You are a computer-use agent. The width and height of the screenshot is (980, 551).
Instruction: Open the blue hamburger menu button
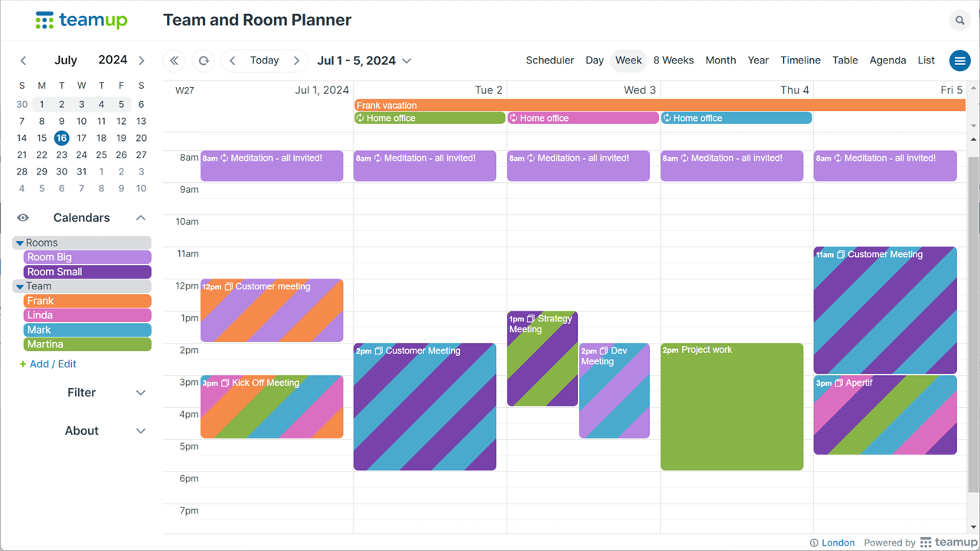click(959, 60)
